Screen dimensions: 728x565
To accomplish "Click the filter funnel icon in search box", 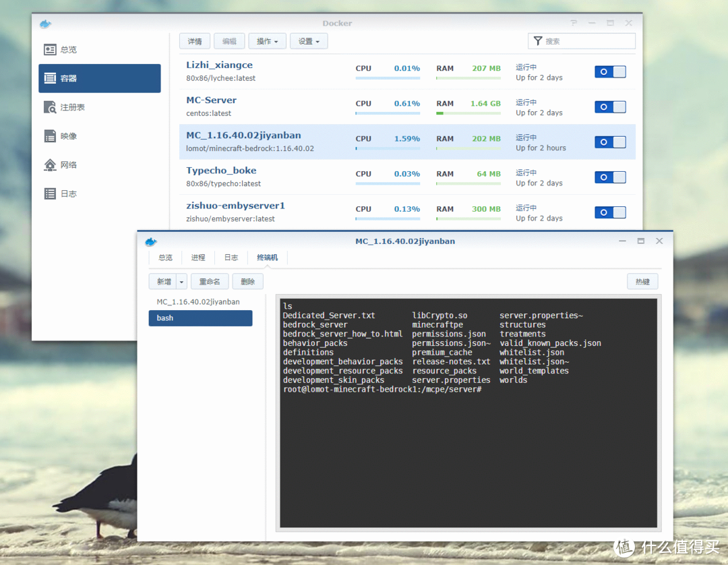I will [538, 41].
